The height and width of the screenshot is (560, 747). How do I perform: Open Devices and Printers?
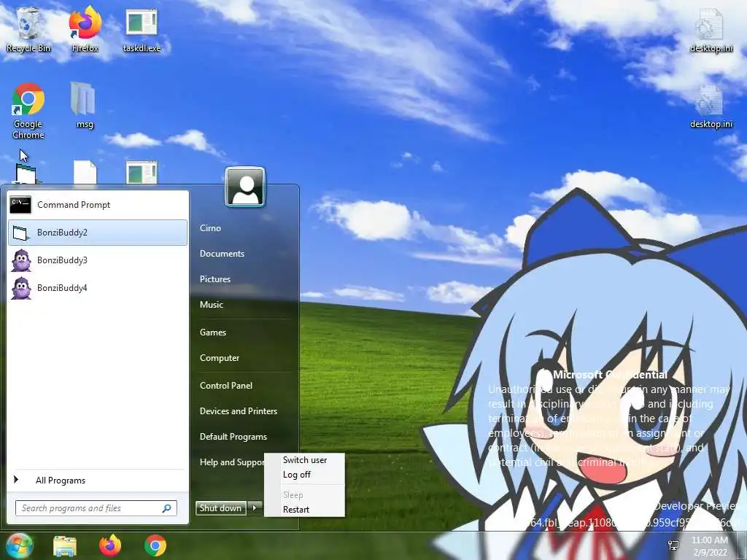tap(239, 411)
